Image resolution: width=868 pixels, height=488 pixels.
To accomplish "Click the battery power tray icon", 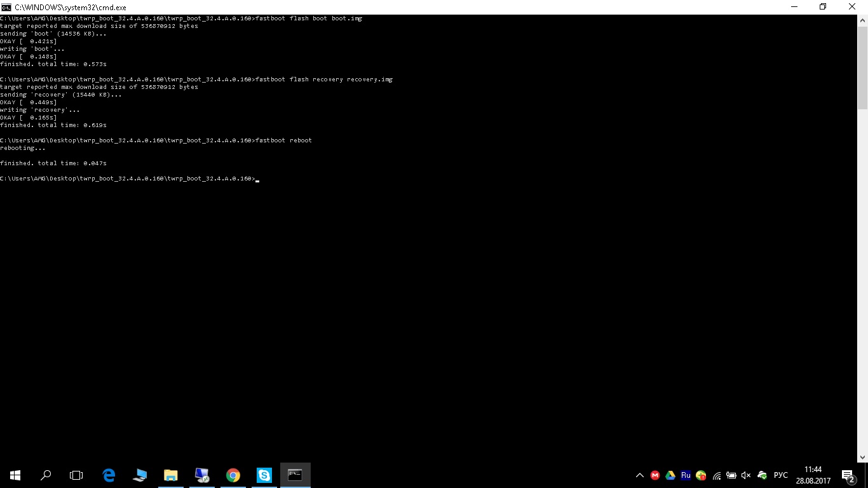I will pos(731,475).
